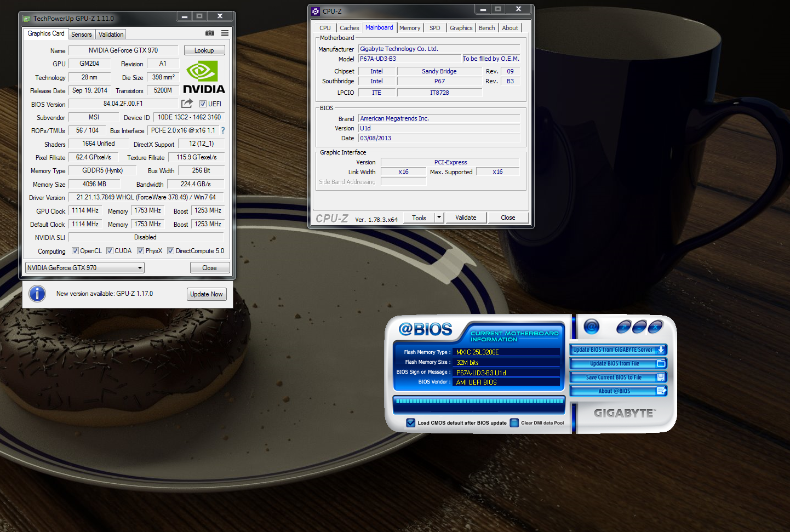Toggle the CUDA checkbox
Screen dimensions: 790x532
coord(110,251)
